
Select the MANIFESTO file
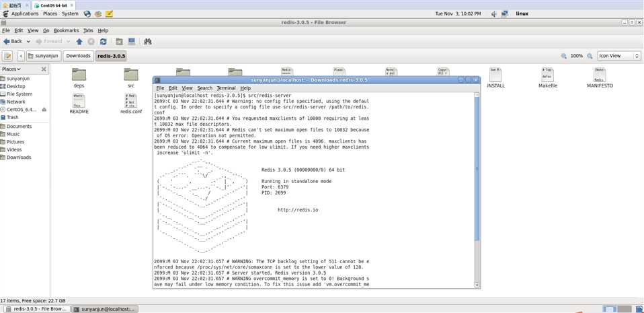pos(600,78)
